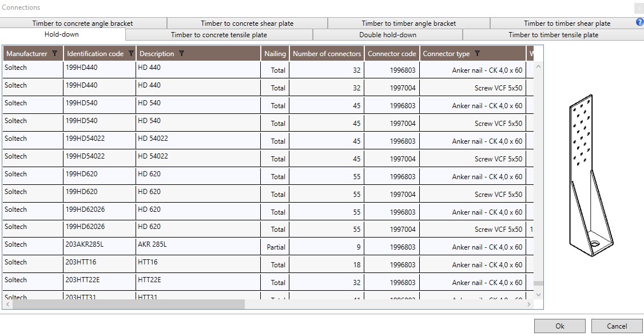Click the vertical scrollbar down arrow
Viewport: 644px width, 336px height.
538,295
